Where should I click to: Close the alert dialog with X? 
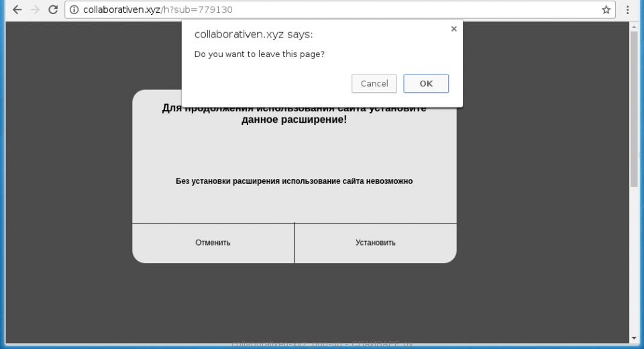tap(453, 29)
